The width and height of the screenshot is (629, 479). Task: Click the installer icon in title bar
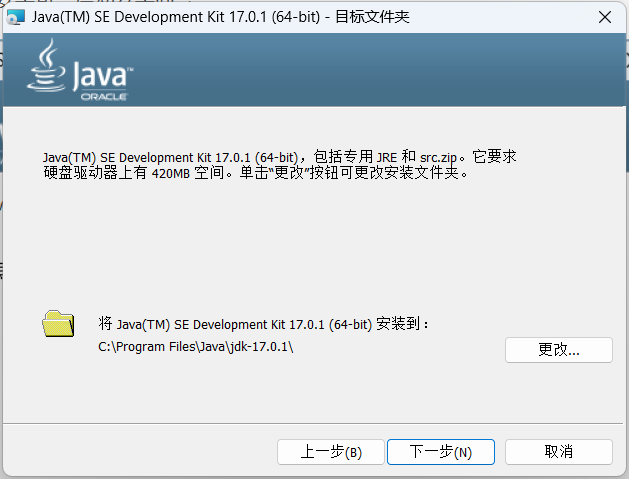[x=16, y=17]
